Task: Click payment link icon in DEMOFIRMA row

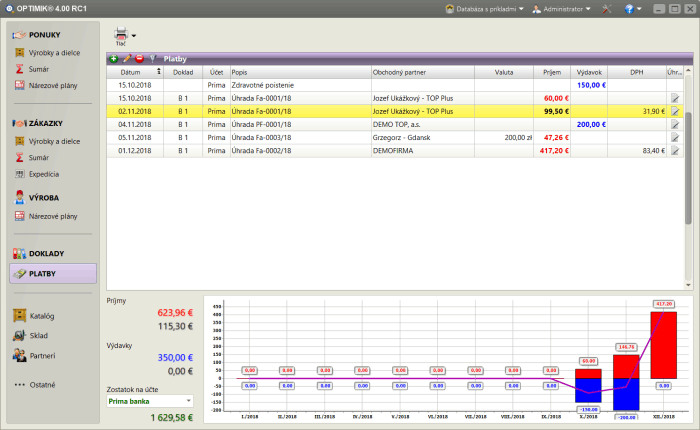Action: click(675, 151)
